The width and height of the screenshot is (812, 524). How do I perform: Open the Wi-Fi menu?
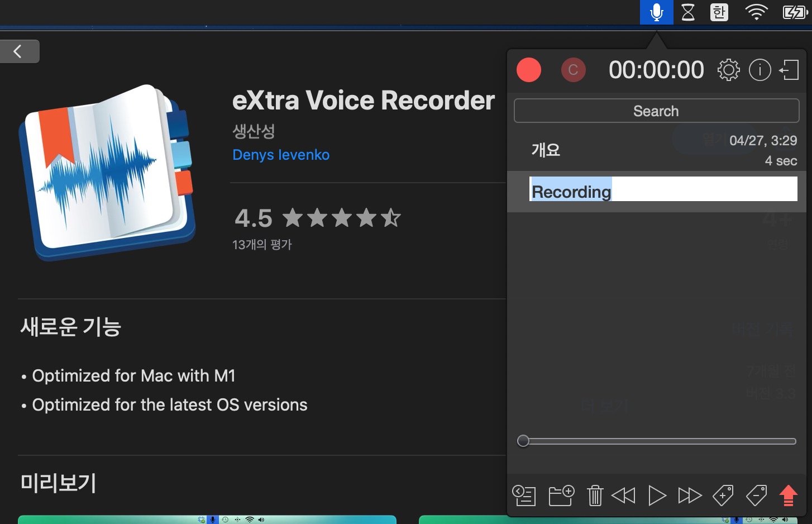[x=756, y=12]
